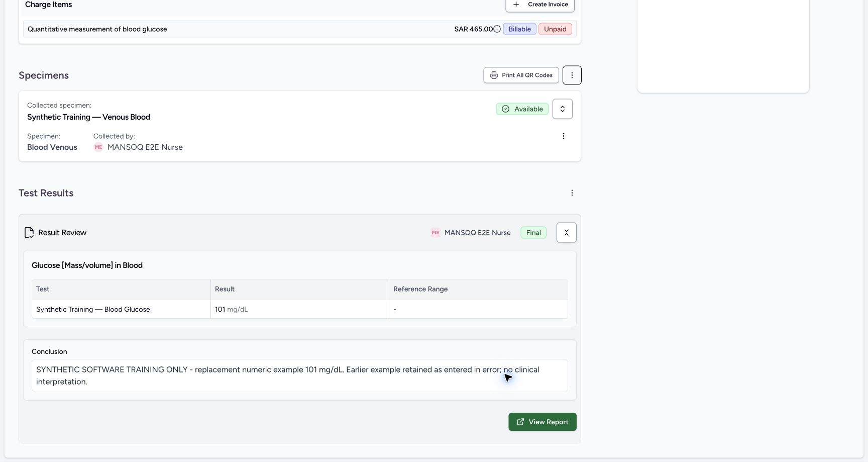The height and width of the screenshot is (463, 868).
Task: Click the Billable badge
Action: click(x=519, y=29)
